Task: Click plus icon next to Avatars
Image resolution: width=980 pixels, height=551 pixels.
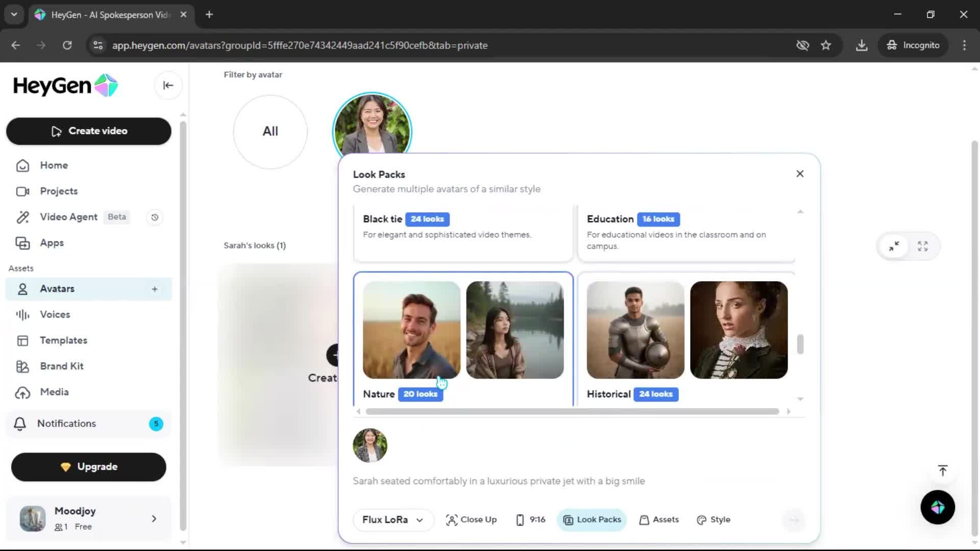Action: click(155, 289)
